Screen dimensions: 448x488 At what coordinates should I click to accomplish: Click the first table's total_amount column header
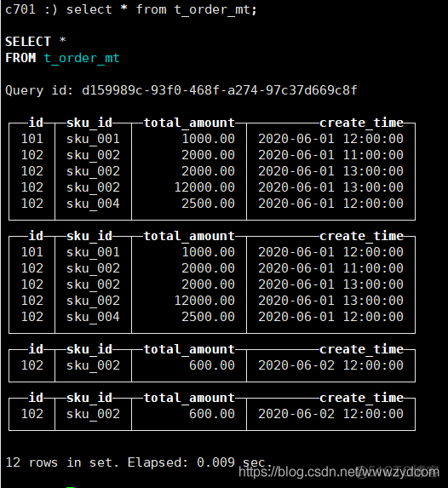[x=189, y=123]
